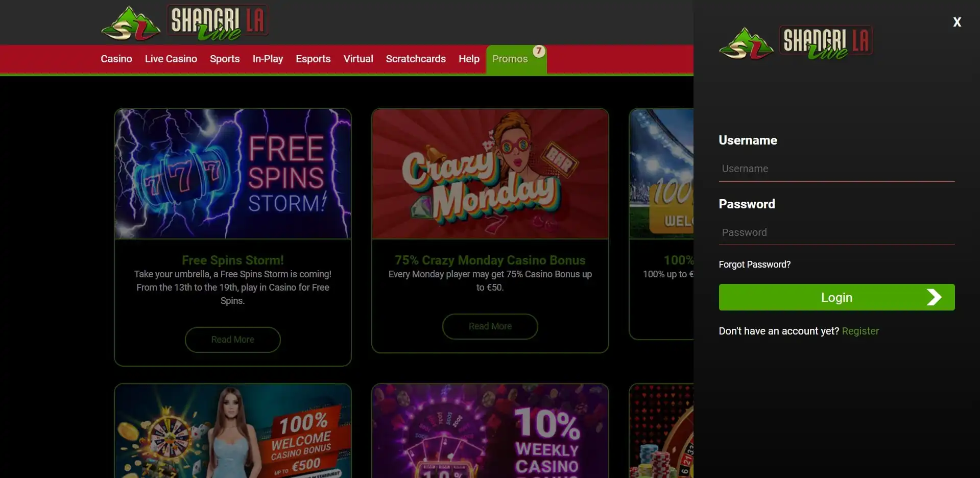Navigate to Esports
Viewport: 980px width, 478px height.
tap(313, 59)
